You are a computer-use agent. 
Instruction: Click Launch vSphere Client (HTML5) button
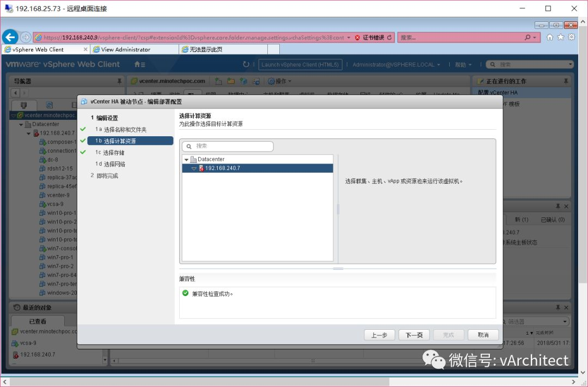tap(300, 64)
